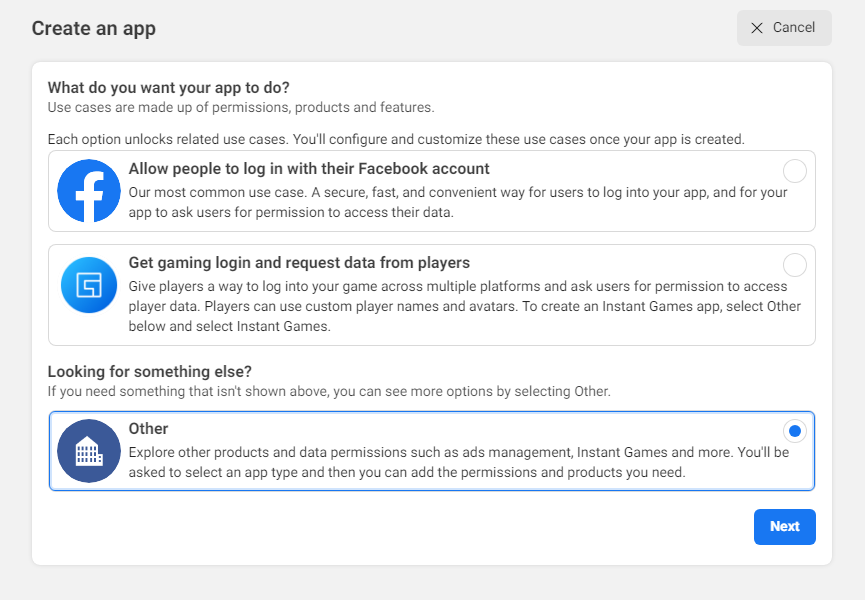Screen dimensions: 865x600
Task: Click 'What do you want your app to do?' heading
Action: click(168, 88)
